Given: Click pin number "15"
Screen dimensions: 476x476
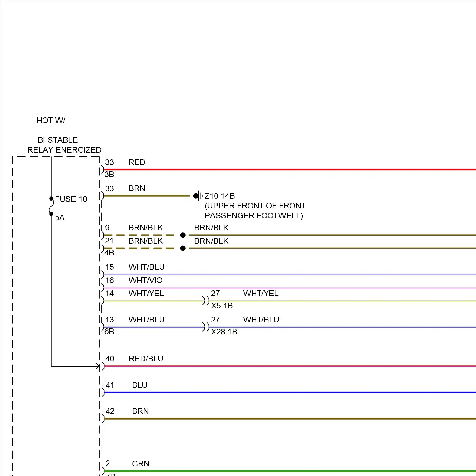Looking at the screenshot, I should click(x=109, y=267).
